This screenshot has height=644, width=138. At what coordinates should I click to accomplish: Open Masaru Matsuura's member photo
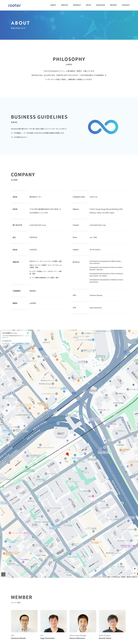[83, 621]
